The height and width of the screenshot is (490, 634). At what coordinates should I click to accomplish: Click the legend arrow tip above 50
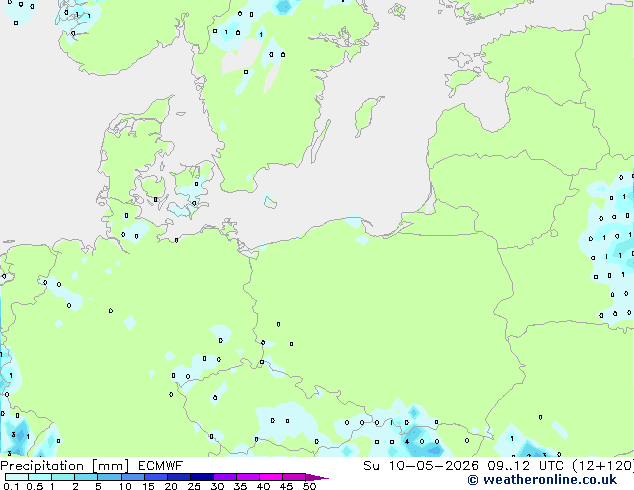point(317,477)
